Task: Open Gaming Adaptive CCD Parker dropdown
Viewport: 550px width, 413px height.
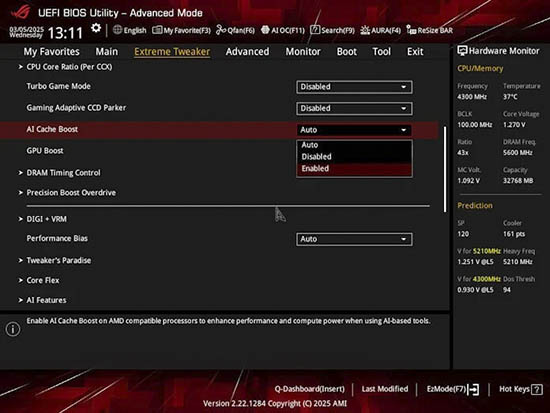Action: [x=354, y=108]
